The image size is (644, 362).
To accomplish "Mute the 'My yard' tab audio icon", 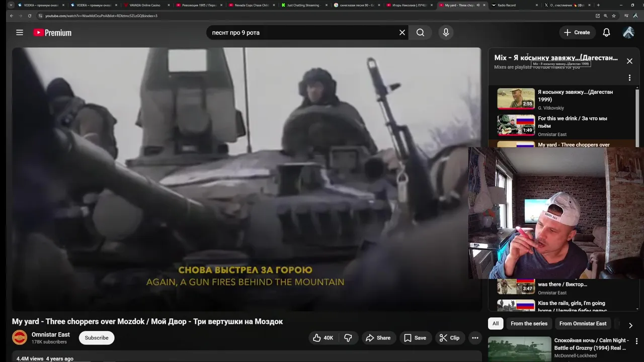I will click(x=478, y=5).
